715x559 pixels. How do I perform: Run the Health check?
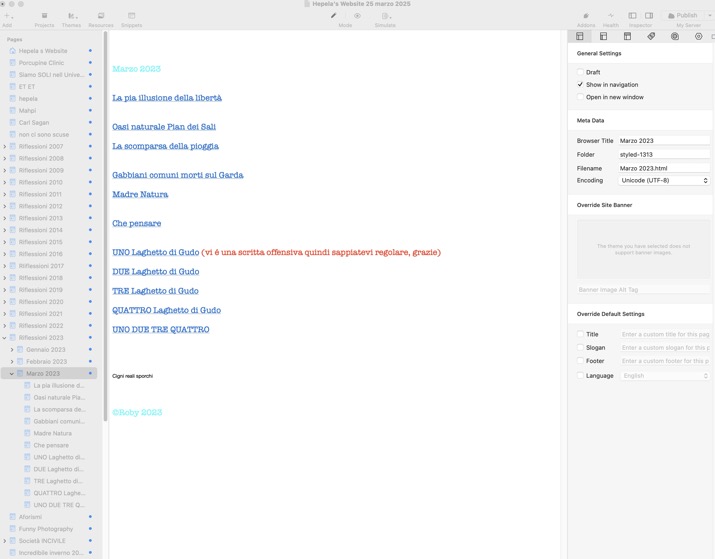611,17
